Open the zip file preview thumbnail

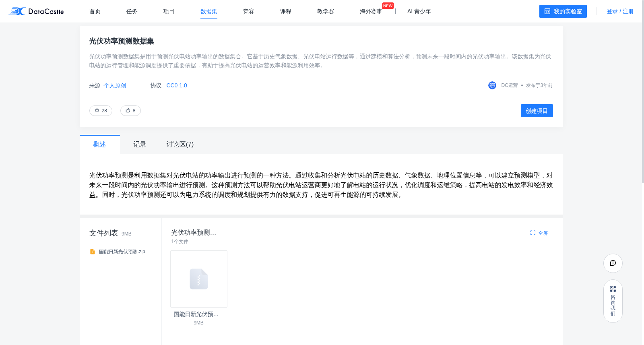coord(199,279)
